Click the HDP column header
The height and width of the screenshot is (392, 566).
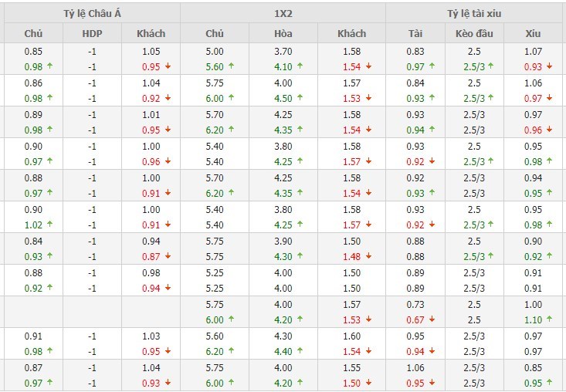pyautogui.click(x=92, y=33)
